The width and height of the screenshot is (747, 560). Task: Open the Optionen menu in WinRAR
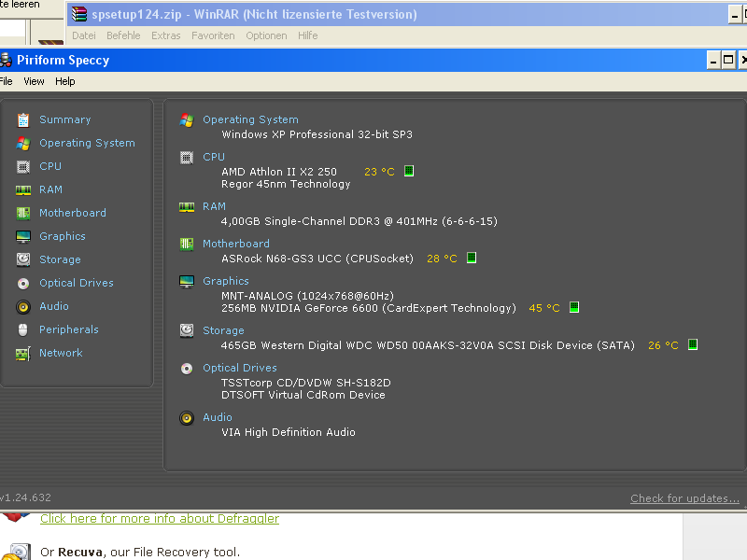click(x=266, y=35)
